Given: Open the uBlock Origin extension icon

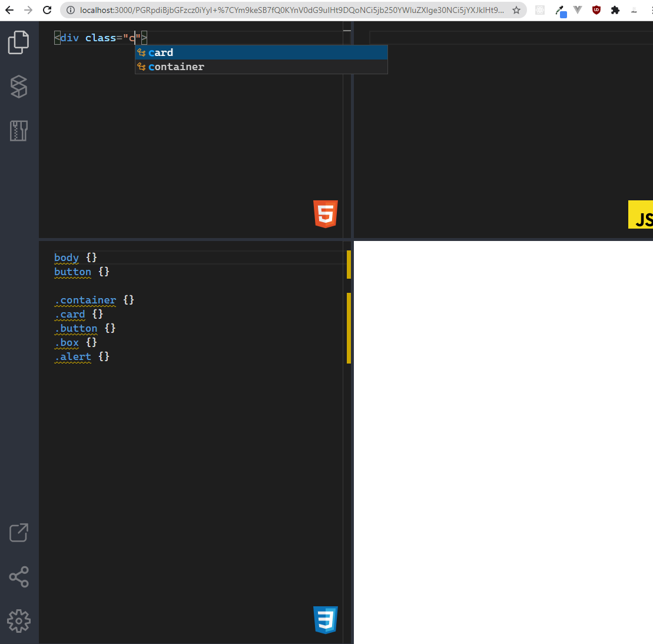Looking at the screenshot, I should [x=596, y=10].
